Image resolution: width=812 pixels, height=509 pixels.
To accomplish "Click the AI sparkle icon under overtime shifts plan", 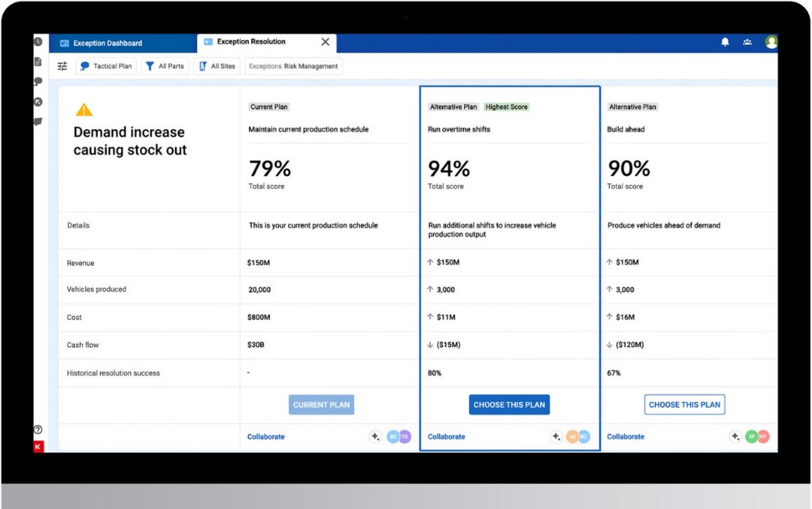I will click(555, 437).
